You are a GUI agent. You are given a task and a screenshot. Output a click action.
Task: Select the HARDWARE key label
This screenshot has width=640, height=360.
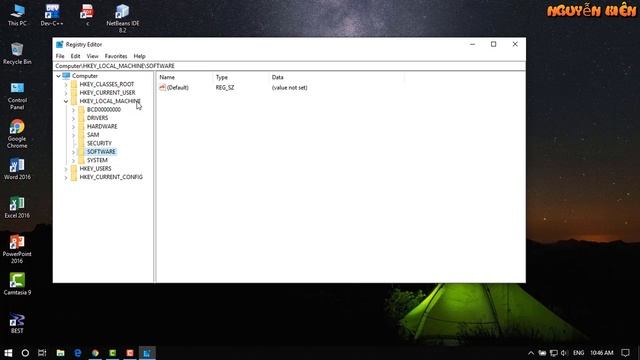[x=102, y=127]
